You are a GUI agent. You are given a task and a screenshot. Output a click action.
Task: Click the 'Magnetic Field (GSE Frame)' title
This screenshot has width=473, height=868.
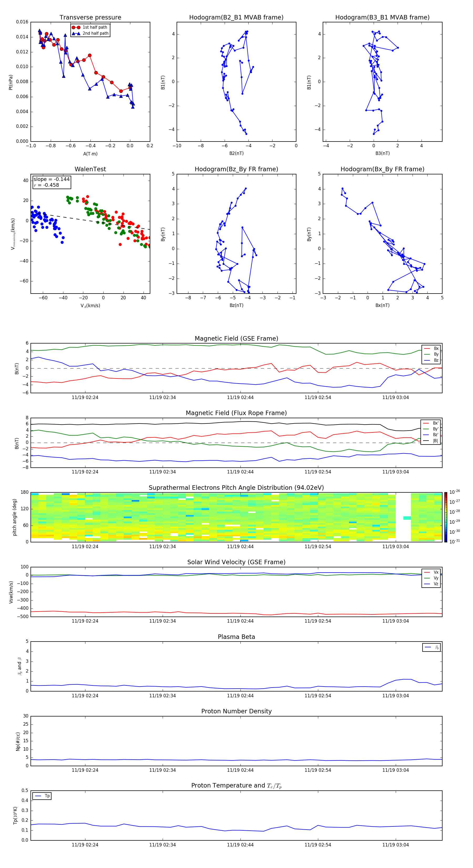236,339
